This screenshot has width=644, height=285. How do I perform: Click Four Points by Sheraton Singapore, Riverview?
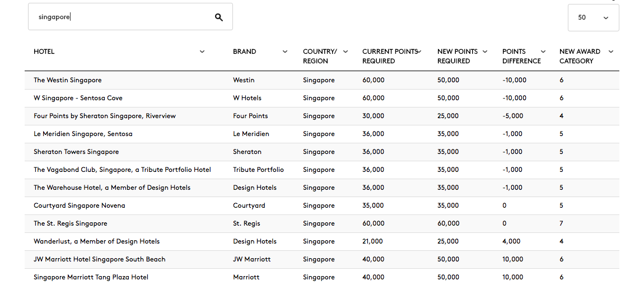[105, 116]
